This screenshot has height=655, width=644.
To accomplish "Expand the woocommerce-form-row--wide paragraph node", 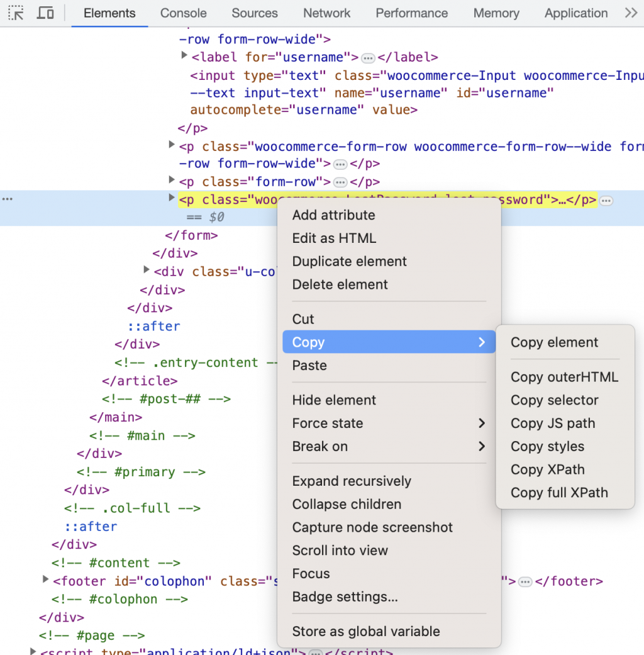I will [x=171, y=145].
